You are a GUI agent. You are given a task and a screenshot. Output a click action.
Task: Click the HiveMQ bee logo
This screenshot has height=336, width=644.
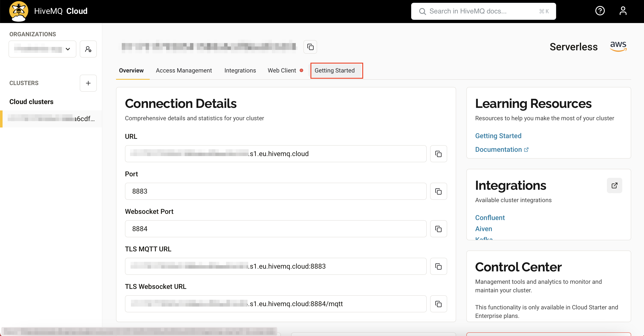coord(19,11)
